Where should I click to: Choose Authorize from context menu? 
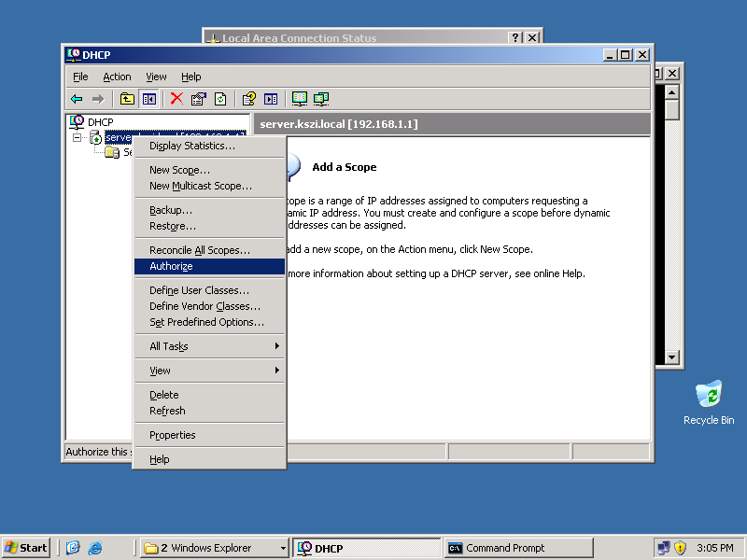[x=209, y=266]
